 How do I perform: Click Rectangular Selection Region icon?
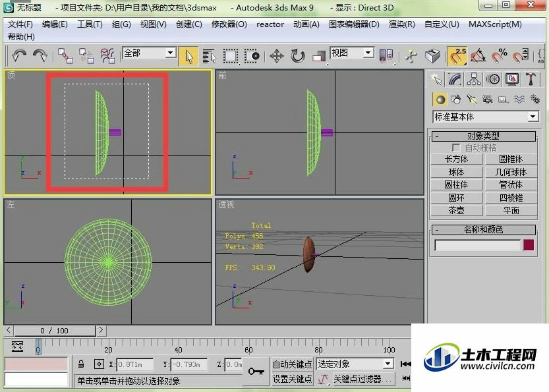click(231, 57)
